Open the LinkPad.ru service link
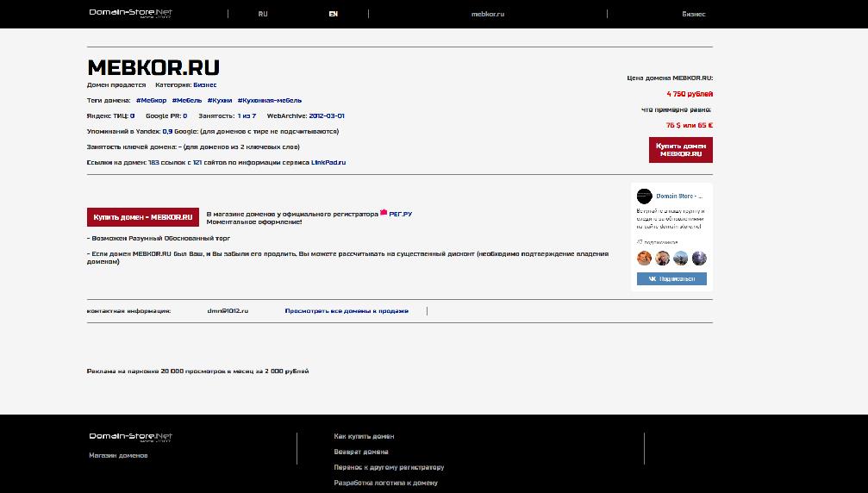 [328, 163]
